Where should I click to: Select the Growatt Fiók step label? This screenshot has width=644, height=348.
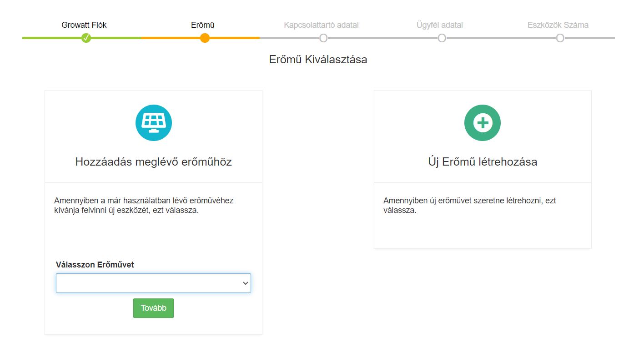[84, 25]
